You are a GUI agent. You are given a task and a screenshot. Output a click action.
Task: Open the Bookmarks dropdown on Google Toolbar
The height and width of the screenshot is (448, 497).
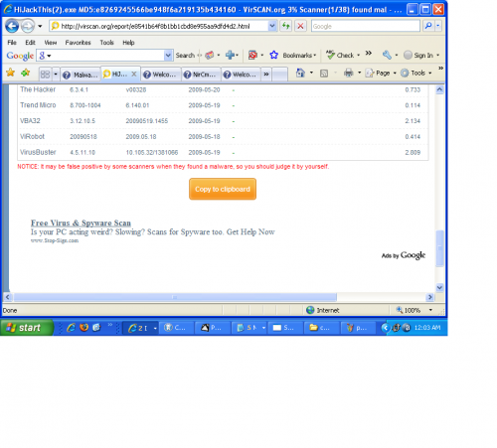(x=299, y=56)
